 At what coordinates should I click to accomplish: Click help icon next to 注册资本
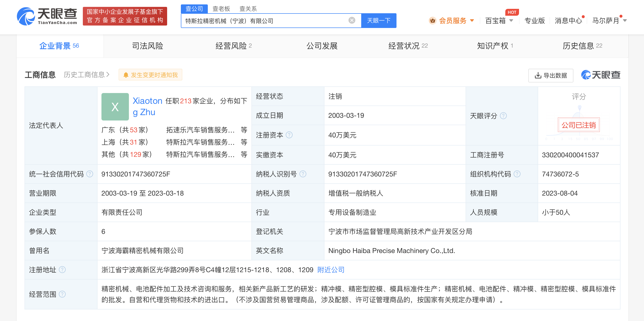[x=289, y=135]
